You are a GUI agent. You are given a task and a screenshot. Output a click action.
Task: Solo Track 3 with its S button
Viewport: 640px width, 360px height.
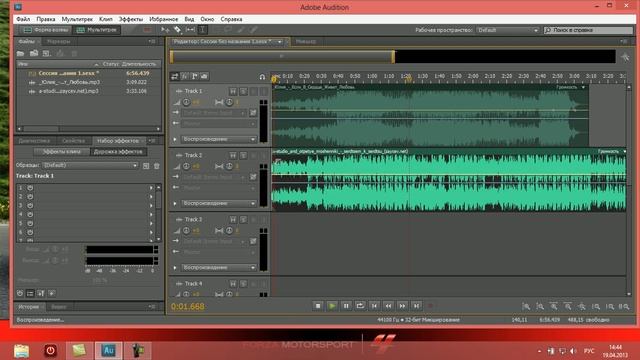243,220
